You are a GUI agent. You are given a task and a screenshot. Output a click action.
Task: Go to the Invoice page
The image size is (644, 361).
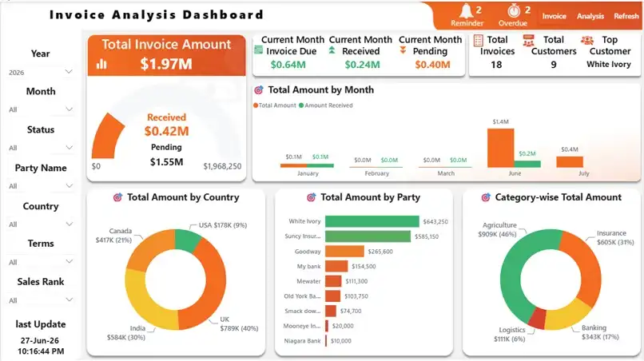pos(554,16)
